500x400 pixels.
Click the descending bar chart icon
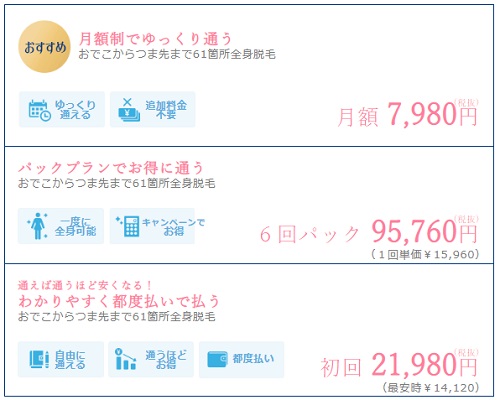click(x=125, y=359)
